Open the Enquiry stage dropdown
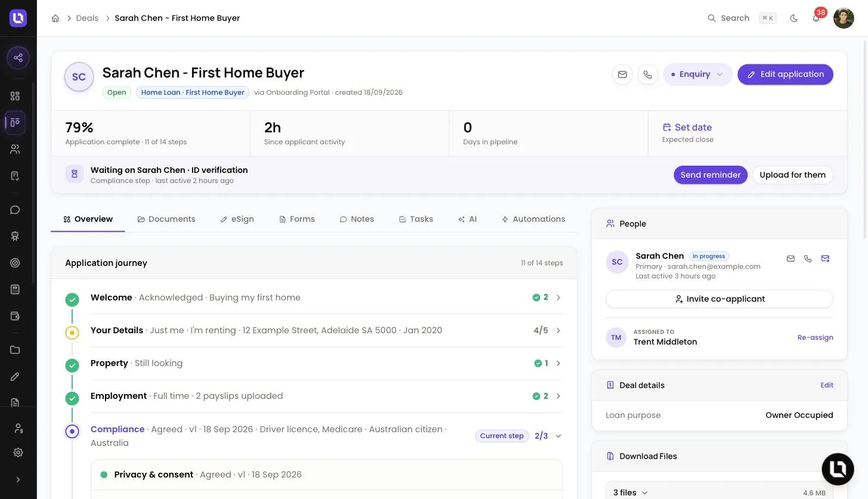This screenshot has width=868, height=499. 697,75
